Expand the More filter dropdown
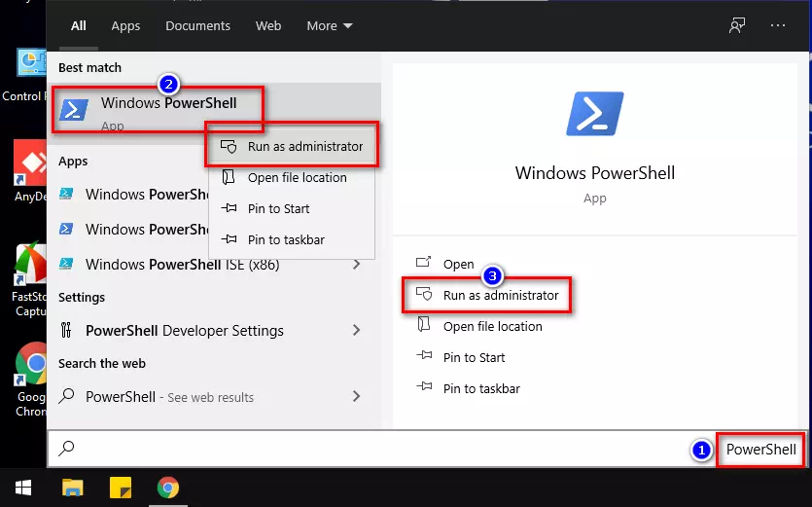812x507 pixels. (x=330, y=26)
